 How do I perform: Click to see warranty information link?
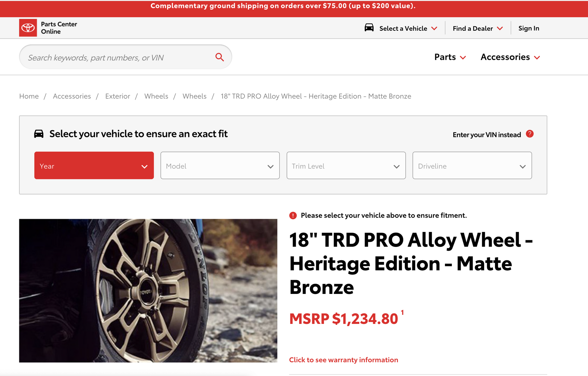[344, 360]
